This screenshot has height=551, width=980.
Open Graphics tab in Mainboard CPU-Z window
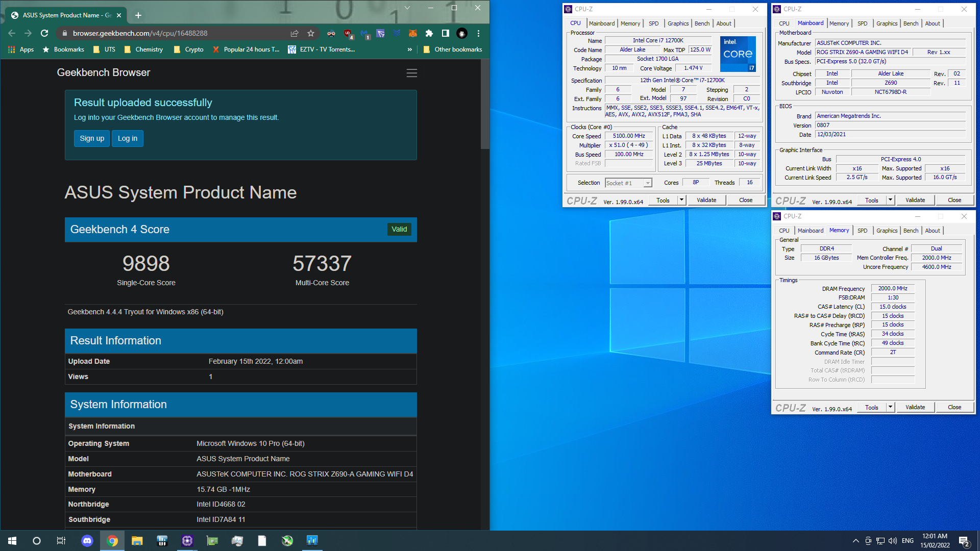coord(887,23)
